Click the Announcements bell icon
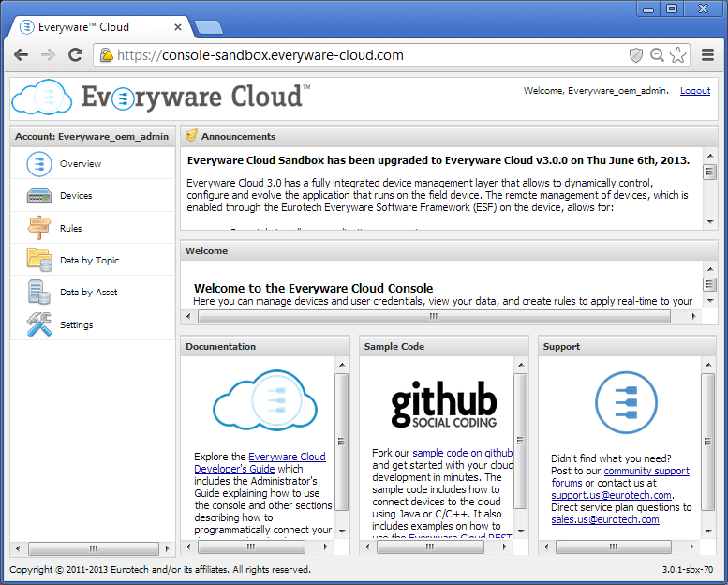 (191, 135)
